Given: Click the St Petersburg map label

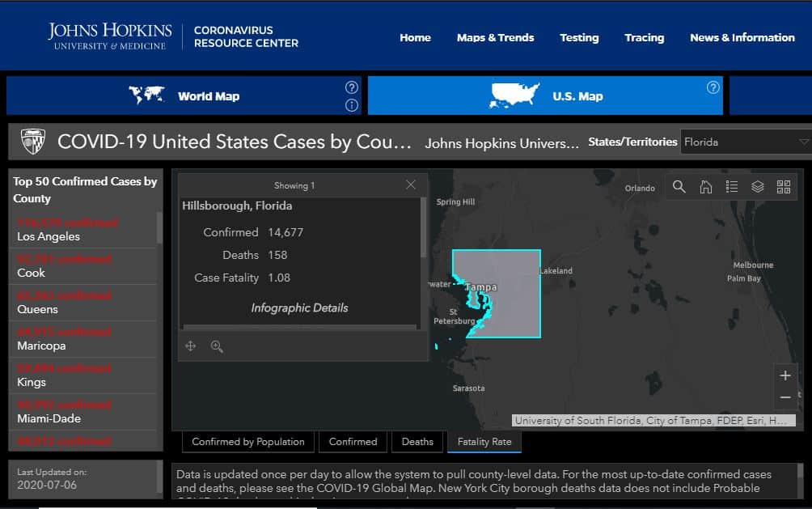Looking at the screenshot, I should (455, 316).
